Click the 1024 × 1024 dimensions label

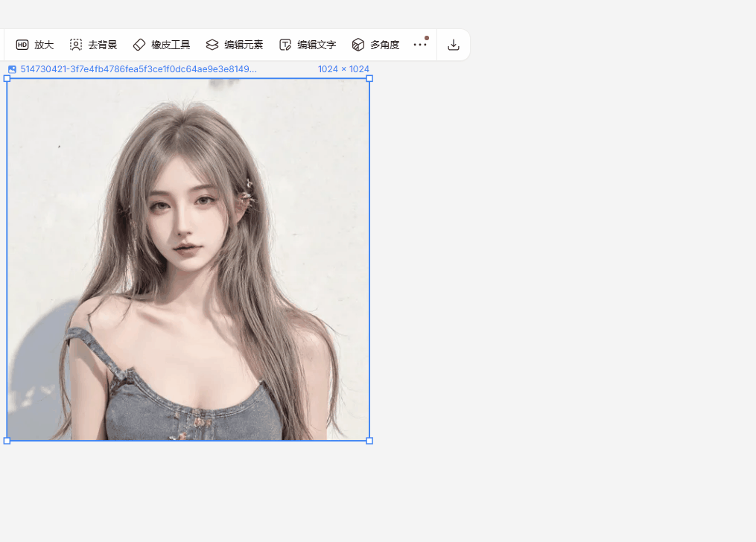(343, 69)
